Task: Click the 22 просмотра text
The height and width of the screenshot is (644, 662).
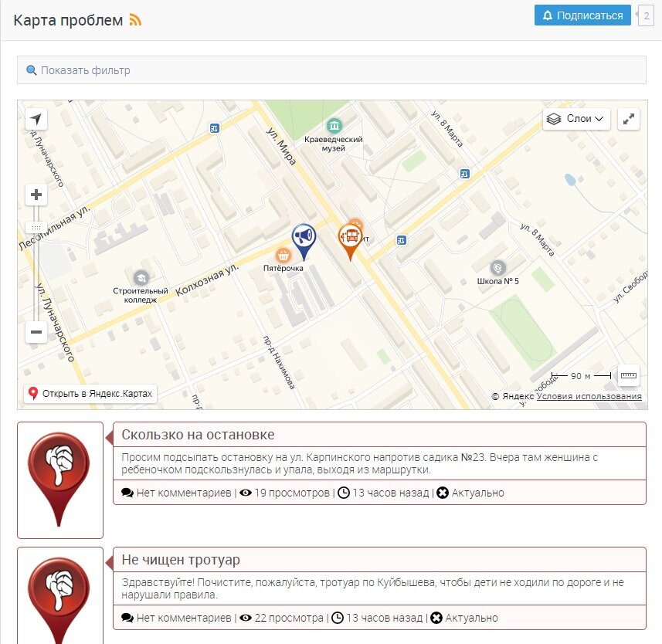Action: [289, 618]
